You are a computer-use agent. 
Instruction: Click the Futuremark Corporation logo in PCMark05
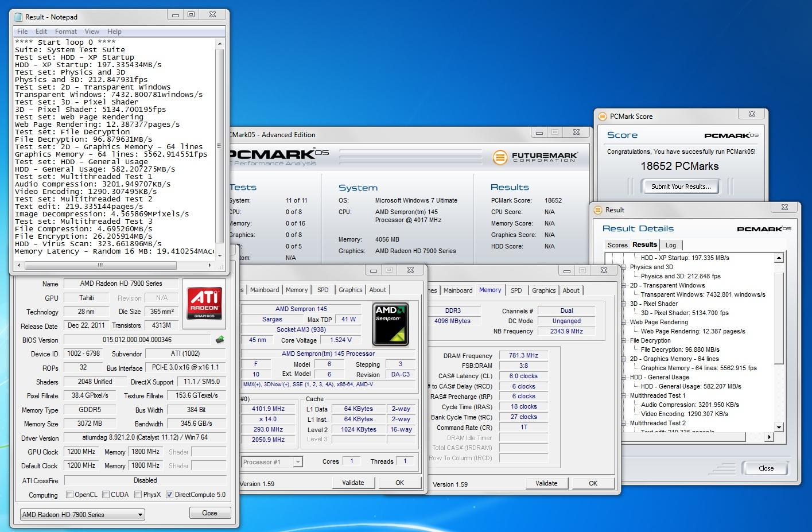pyautogui.click(x=536, y=157)
